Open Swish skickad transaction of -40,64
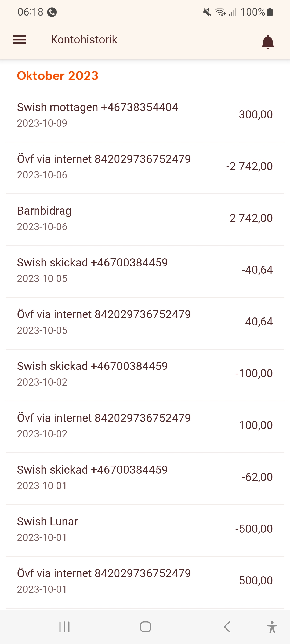 pyautogui.click(x=145, y=270)
